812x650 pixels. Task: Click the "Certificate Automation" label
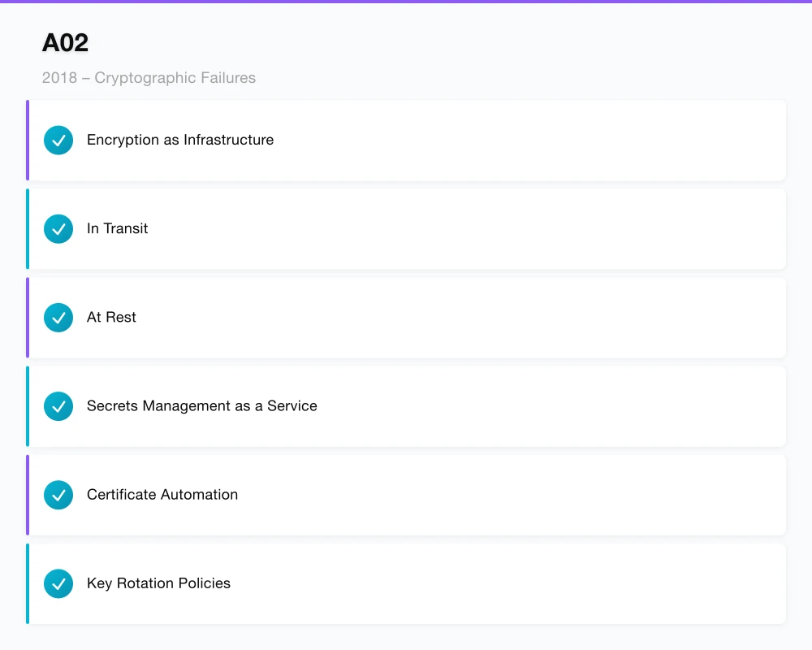pos(162,494)
